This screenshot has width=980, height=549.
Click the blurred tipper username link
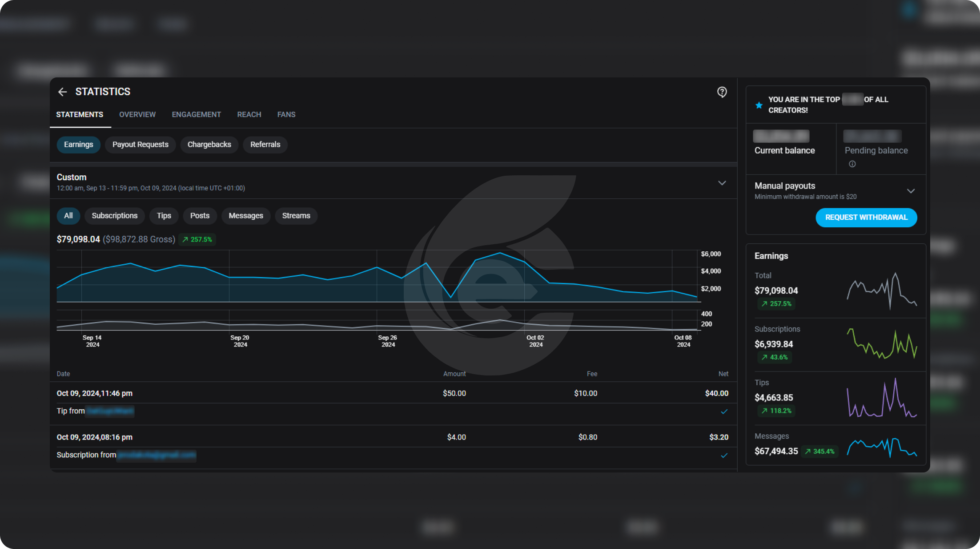(110, 411)
